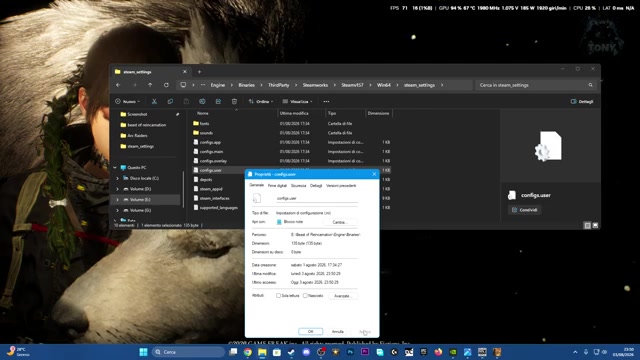Edit the file name field configs.user
The width and height of the screenshot is (640, 360).
tap(316, 198)
